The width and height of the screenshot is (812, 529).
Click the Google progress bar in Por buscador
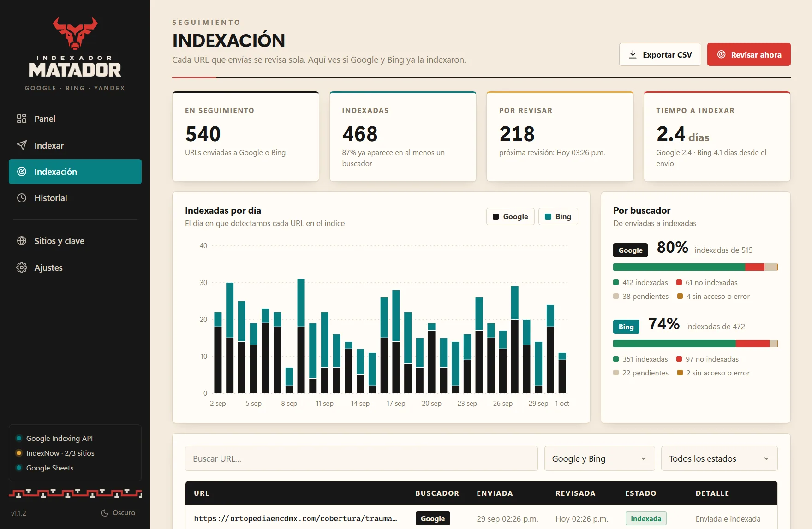695,267
